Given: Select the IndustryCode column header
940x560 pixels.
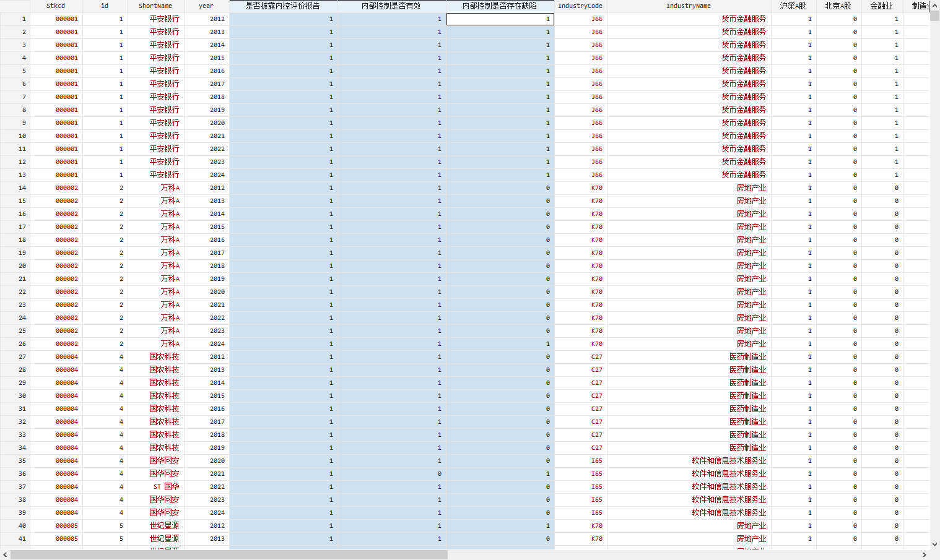Looking at the screenshot, I should click(x=580, y=6).
